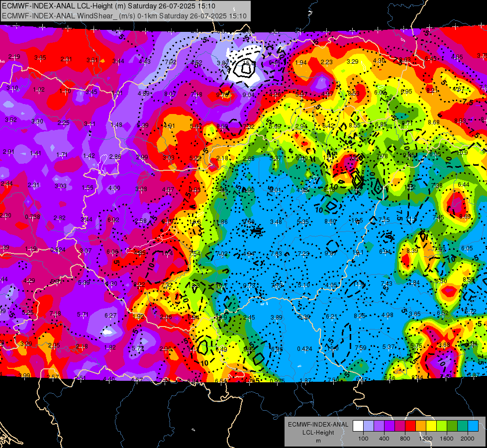This screenshot has width=487, height=448.
Task: Click the wind shear value 1.56
Action: (x=88, y=188)
